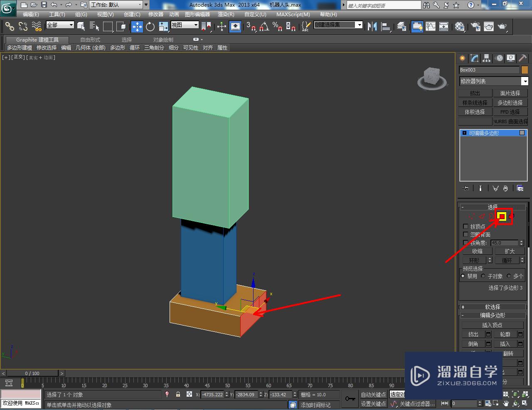Viewport: 532px width, 410px height.
Task: Expand the 可编辑多边形 stack entry
Action: pyautogui.click(x=464, y=133)
